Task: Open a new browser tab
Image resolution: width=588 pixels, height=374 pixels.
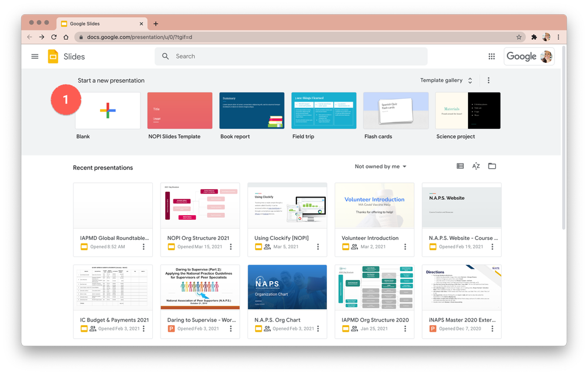Action: pos(155,24)
